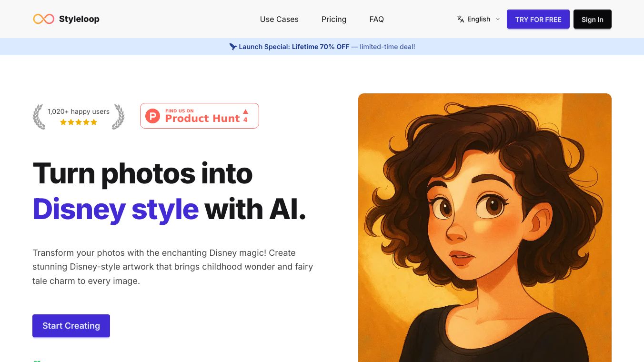Click the Sign In button

click(x=592, y=19)
